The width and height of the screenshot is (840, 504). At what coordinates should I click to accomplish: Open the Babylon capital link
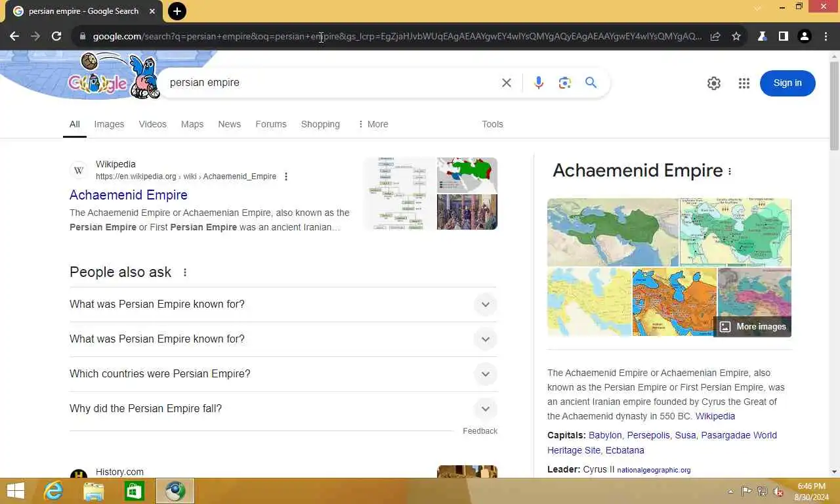pos(605,435)
